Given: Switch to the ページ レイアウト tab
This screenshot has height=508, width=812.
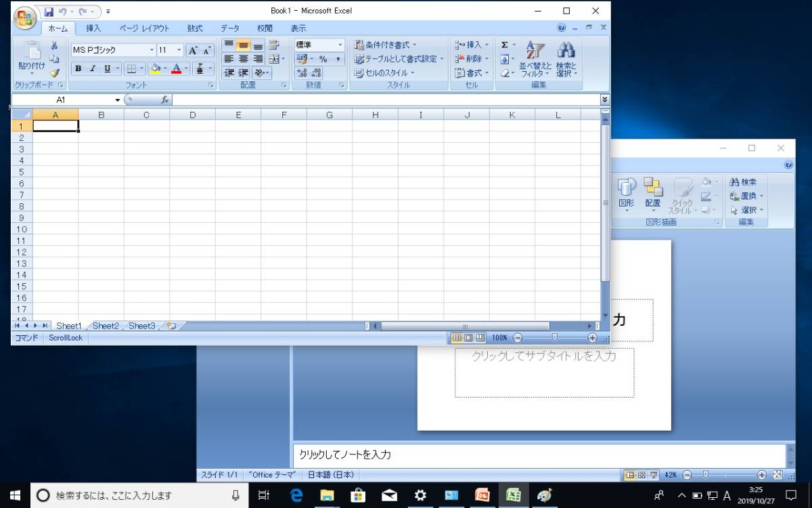Looking at the screenshot, I should (144, 28).
